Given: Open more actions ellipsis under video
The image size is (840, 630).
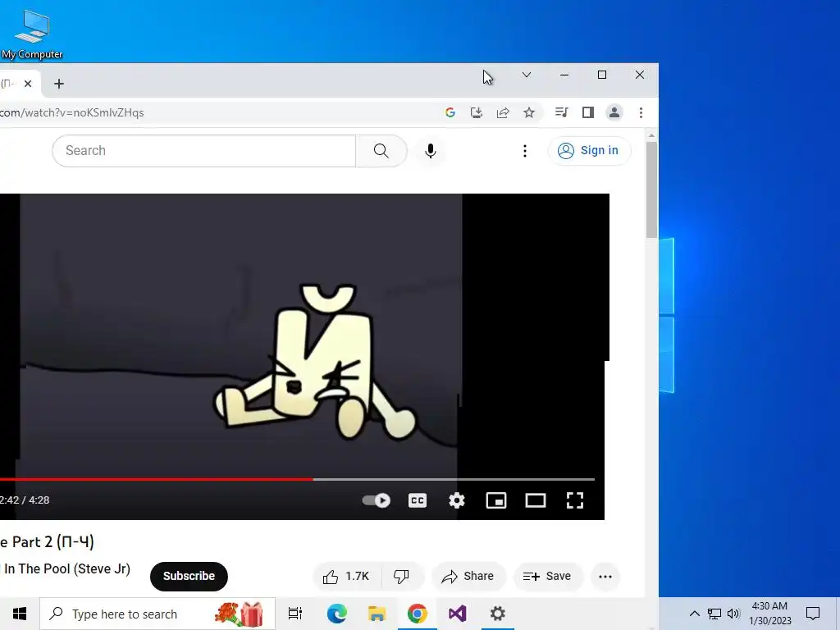Looking at the screenshot, I should coord(605,577).
